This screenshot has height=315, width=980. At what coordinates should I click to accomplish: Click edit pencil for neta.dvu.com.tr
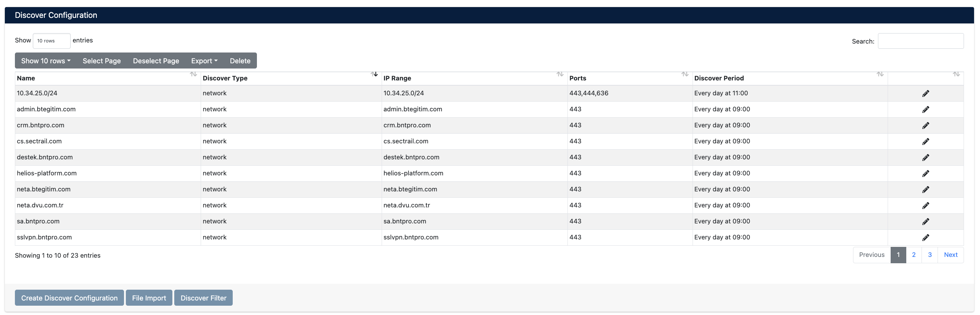(x=925, y=206)
